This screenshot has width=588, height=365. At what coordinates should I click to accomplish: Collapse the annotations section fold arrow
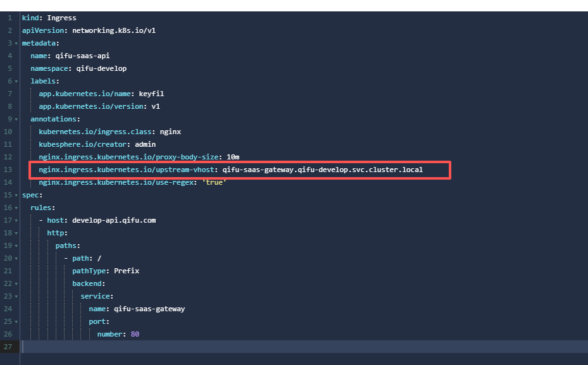(x=16, y=119)
